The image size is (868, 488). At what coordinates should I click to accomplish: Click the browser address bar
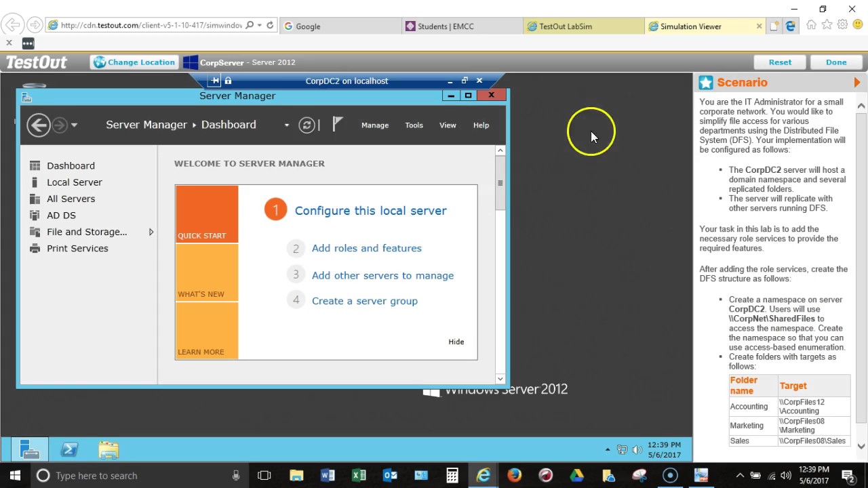click(x=151, y=26)
